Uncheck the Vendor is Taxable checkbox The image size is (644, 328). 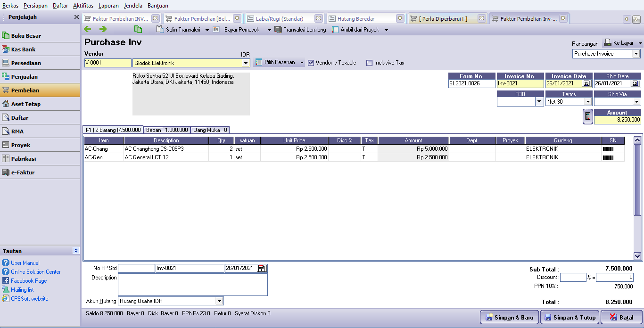(311, 63)
